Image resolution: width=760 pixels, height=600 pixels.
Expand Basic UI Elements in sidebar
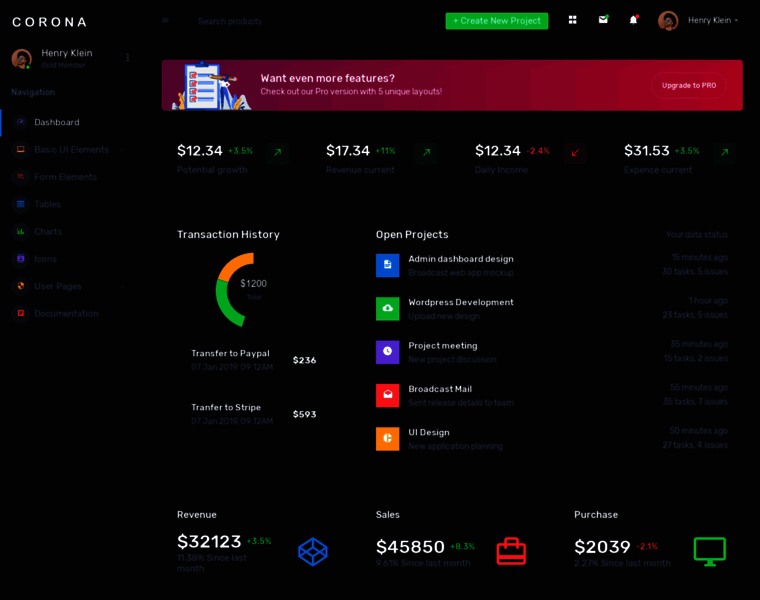pyautogui.click(x=71, y=149)
